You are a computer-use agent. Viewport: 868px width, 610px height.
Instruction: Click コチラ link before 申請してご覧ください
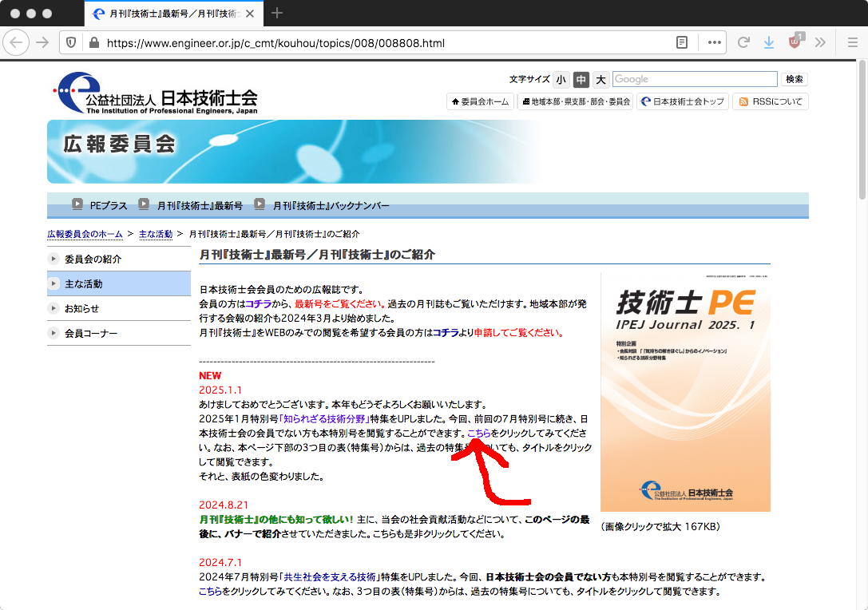tap(446, 333)
